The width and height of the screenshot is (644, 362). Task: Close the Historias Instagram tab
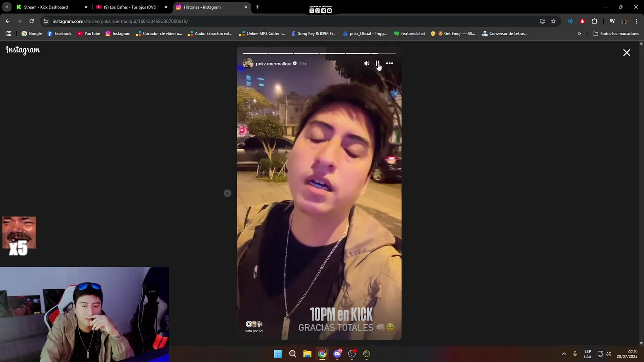246,7
